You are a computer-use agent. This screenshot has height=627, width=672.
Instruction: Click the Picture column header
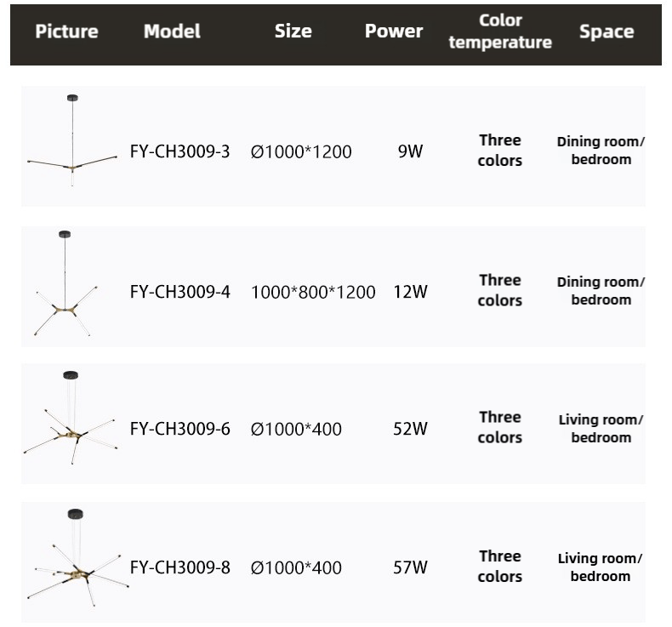click(66, 32)
